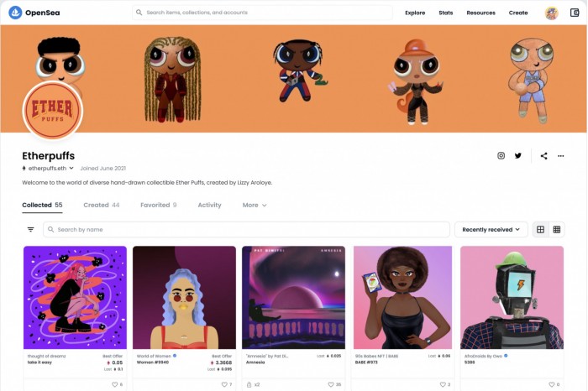Click the Search by name field
The height and width of the screenshot is (391, 588).
246,230
